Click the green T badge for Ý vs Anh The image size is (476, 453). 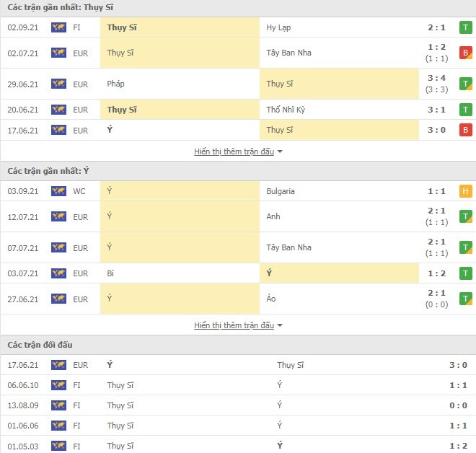click(x=465, y=216)
